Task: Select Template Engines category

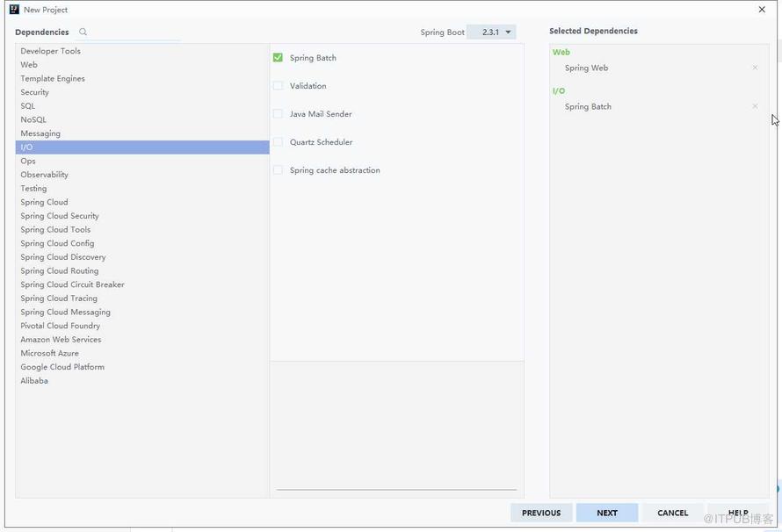Action: pos(142,78)
